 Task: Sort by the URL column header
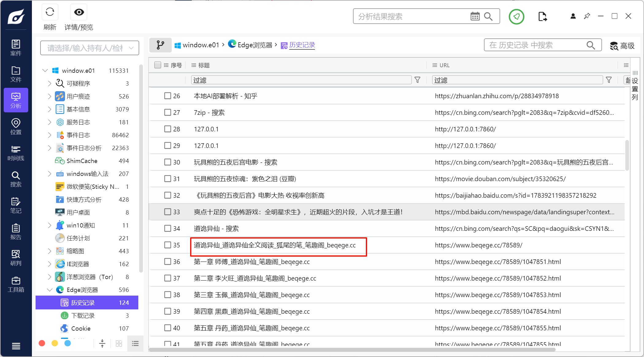pos(444,65)
